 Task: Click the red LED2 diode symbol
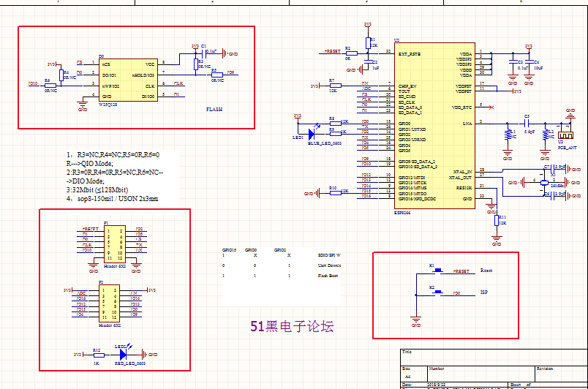pos(124,355)
